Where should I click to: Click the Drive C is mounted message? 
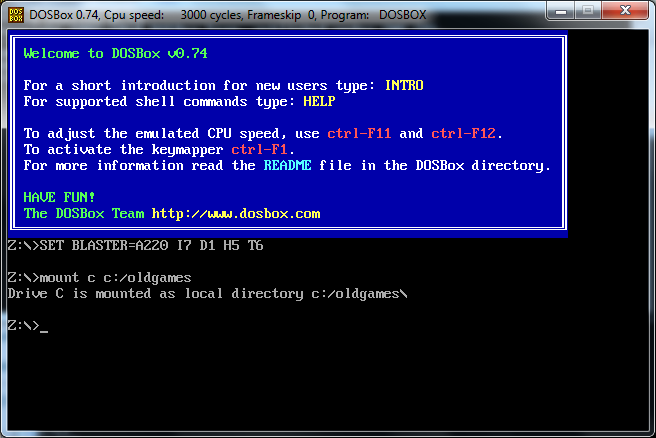(x=208, y=294)
